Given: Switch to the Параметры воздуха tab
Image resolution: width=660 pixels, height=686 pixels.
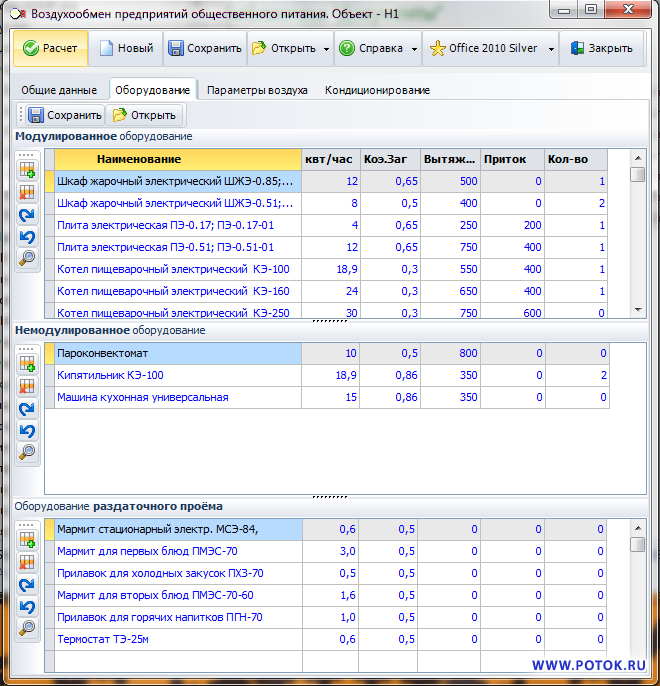Looking at the screenshot, I should point(257,90).
